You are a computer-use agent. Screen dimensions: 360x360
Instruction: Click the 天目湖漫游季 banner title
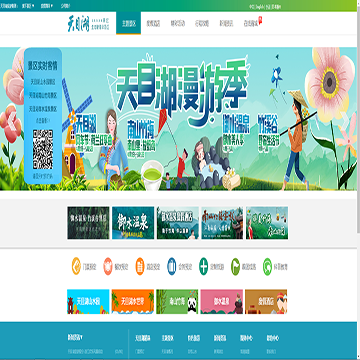(183, 90)
